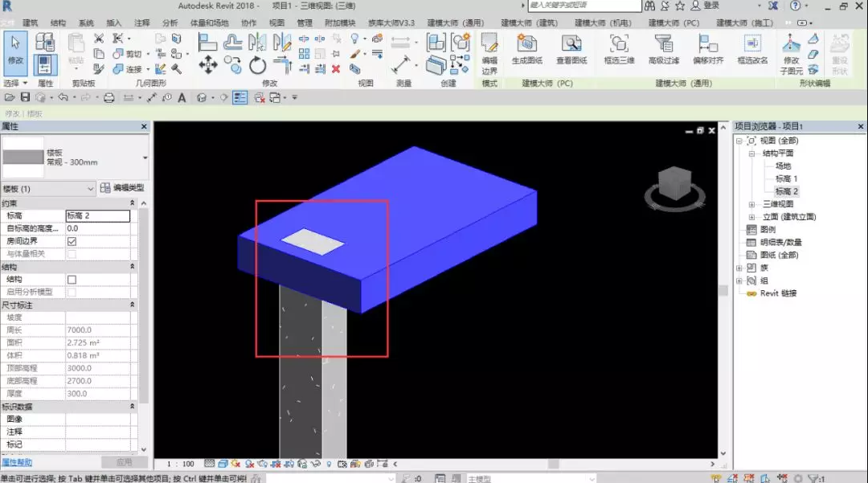The height and width of the screenshot is (483, 868).
Task: Open the floor type selector dropdown
Action: click(x=145, y=158)
